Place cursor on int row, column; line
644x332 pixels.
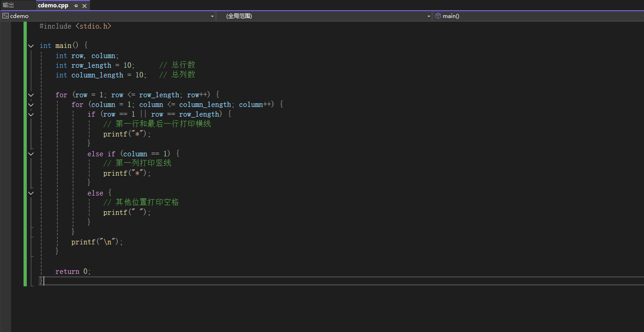coord(87,56)
